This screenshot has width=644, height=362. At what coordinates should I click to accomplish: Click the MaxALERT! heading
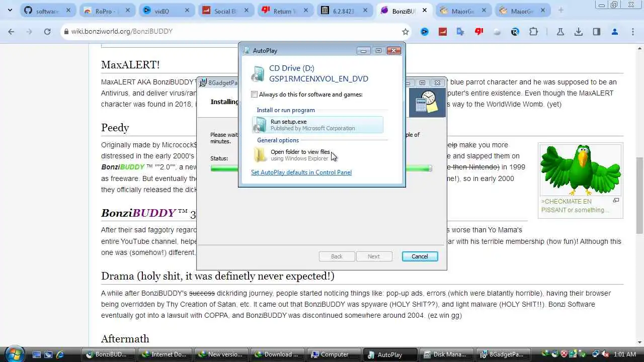pos(130,65)
